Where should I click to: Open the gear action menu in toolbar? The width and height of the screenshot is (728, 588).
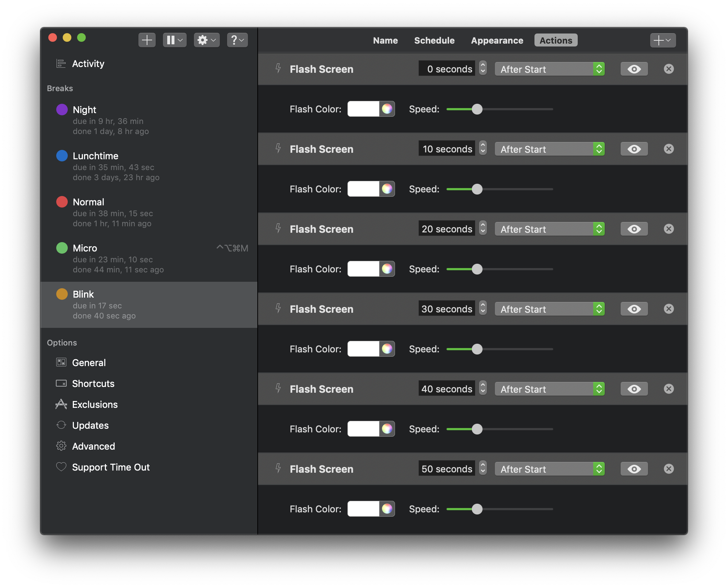pos(207,40)
